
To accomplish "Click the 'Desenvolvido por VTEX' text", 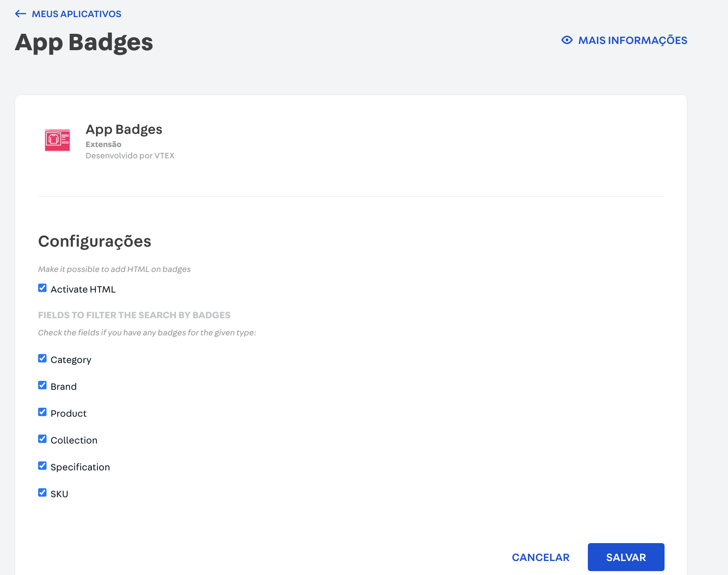I will (130, 156).
